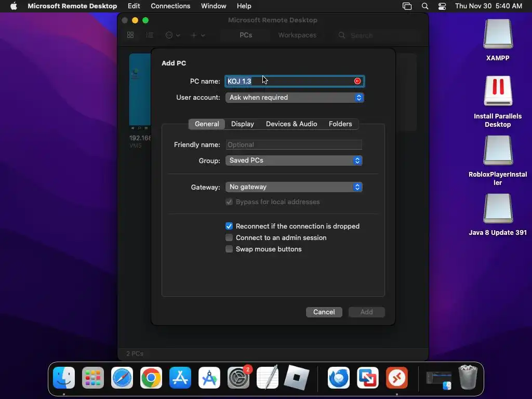Open Finder from the Dock
The image size is (532, 399).
[64, 378]
